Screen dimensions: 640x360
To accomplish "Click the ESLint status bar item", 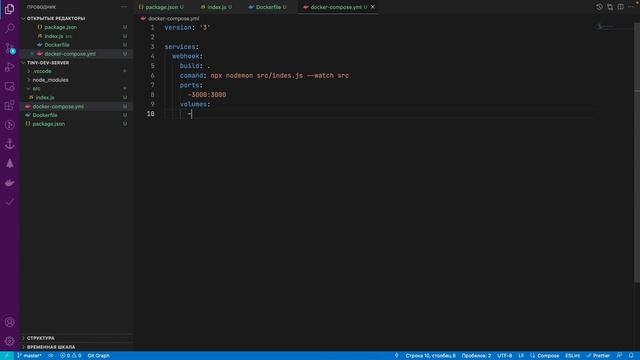I will pos(572,356).
